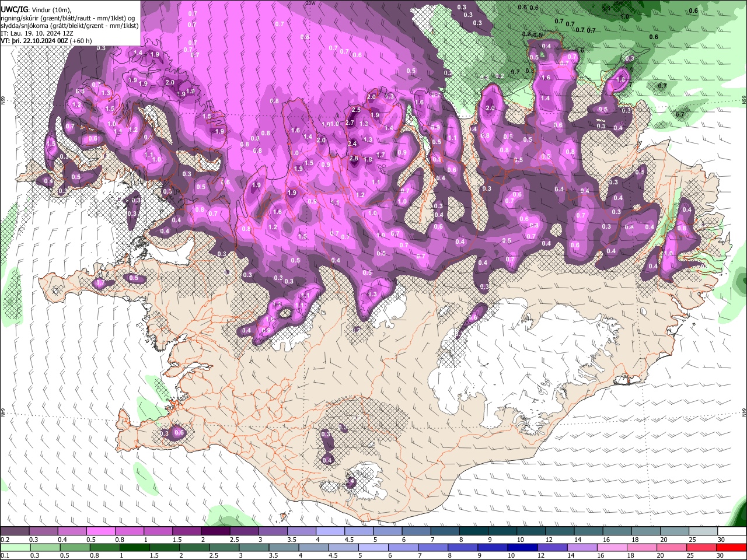
Task: Click the '20W' longitude label at top
Action: [310, 3]
